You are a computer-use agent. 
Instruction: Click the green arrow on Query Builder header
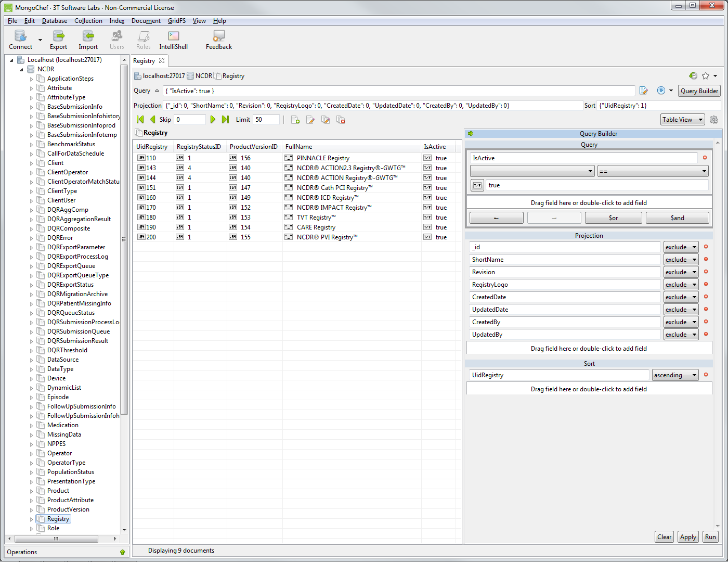click(471, 134)
